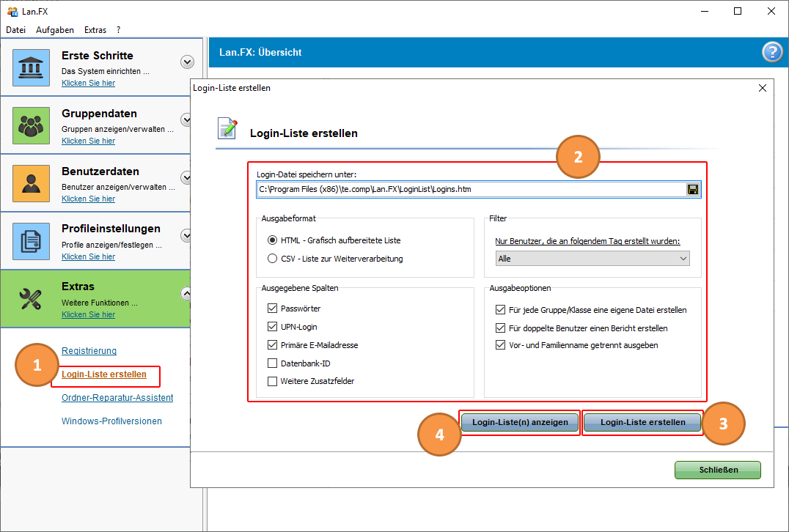Click the Login-Liste erstellen document icon in dialog header
Image resolution: width=789 pixels, height=532 pixels.
point(227,128)
